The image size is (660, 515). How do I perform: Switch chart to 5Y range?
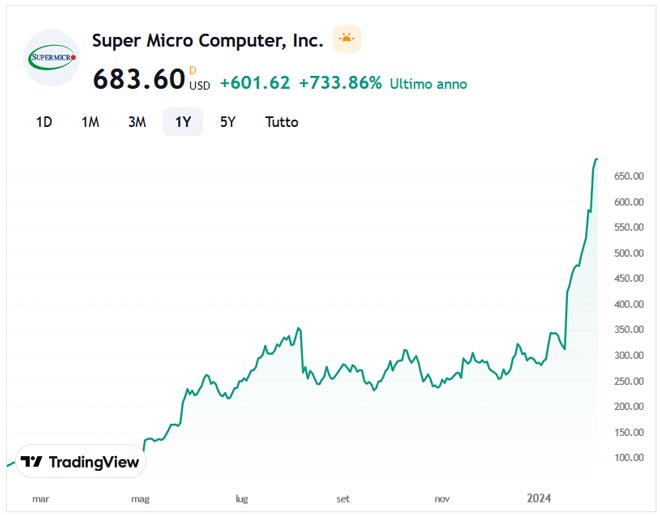point(228,122)
